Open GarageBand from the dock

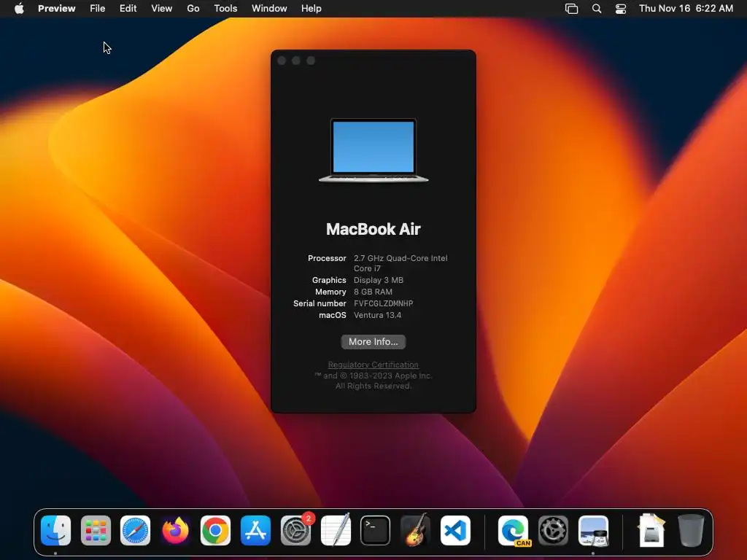point(415,531)
